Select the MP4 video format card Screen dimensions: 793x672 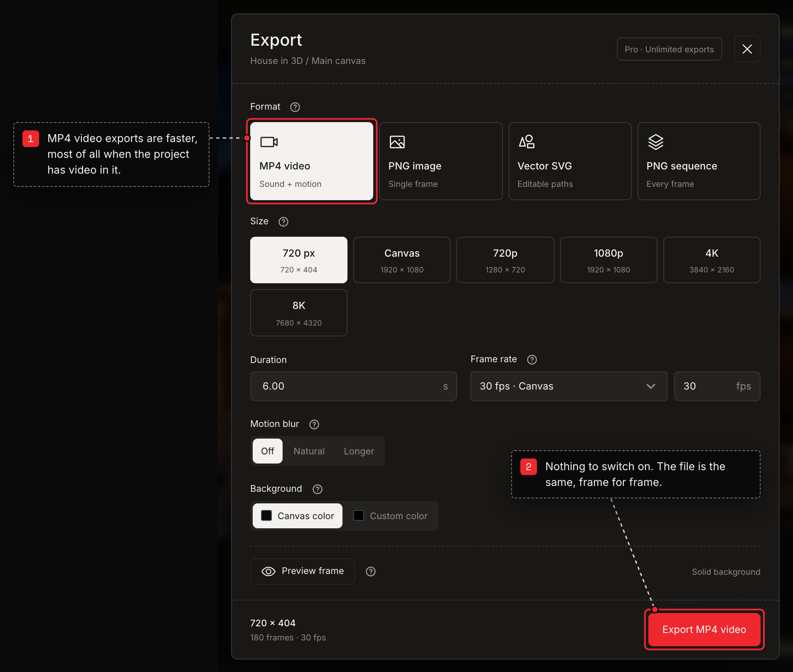pos(312,161)
